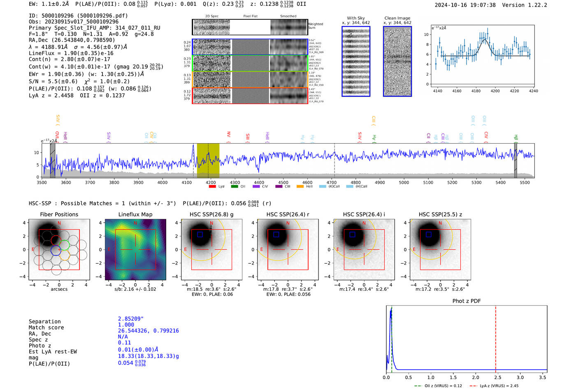Screen dimensions: 576x392
Task: Select the green-bordered fiber row in 2D Spec
Action: coord(250,63)
